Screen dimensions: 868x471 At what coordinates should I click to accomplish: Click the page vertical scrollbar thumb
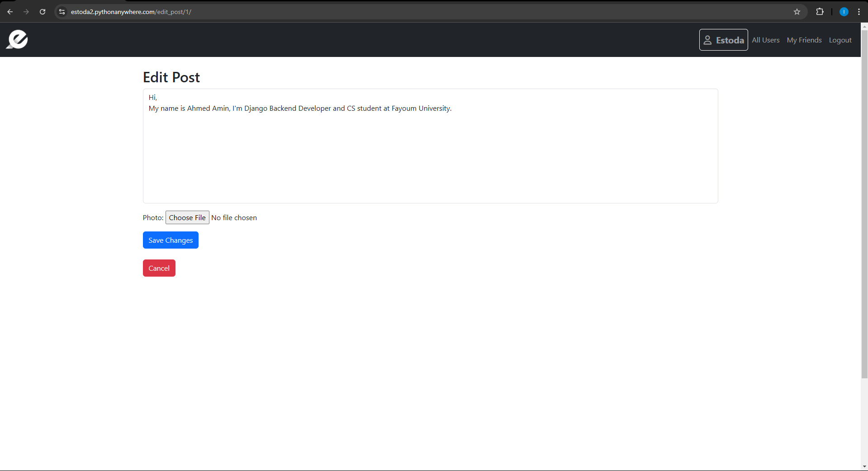click(x=864, y=204)
